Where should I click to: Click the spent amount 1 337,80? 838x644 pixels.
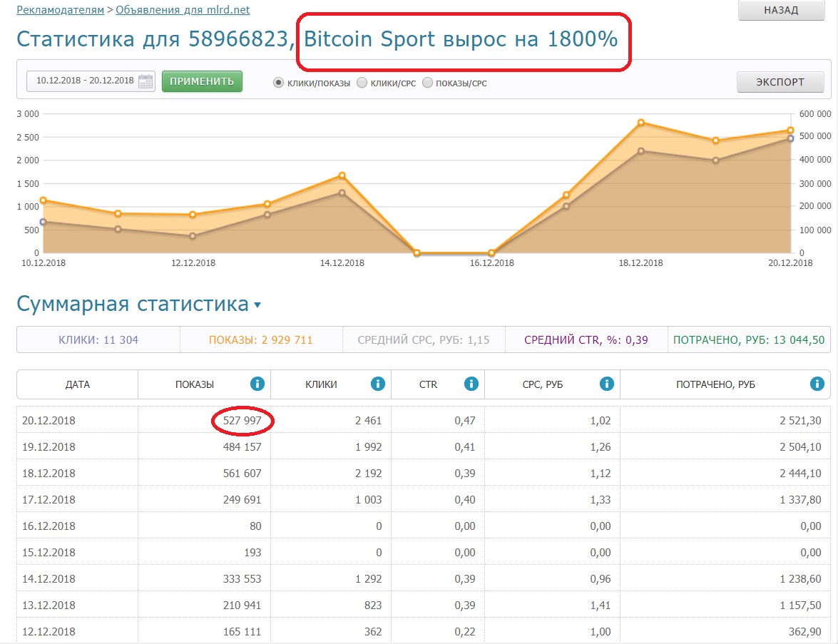(801, 500)
